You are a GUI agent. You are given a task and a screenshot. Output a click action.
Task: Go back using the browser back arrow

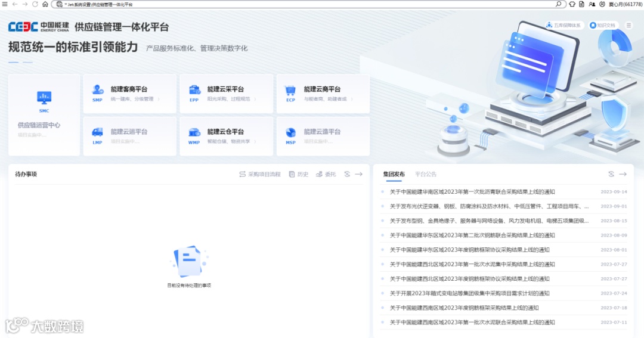(x=15, y=4)
